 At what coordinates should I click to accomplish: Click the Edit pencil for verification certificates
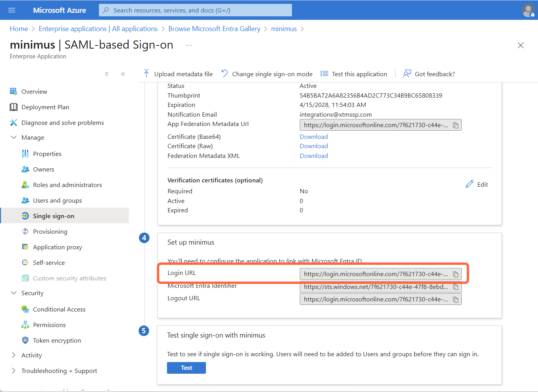click(x=477, y=184)
